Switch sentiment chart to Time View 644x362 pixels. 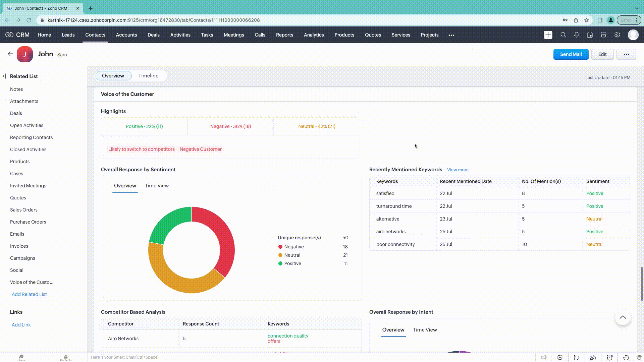(157, 186)
